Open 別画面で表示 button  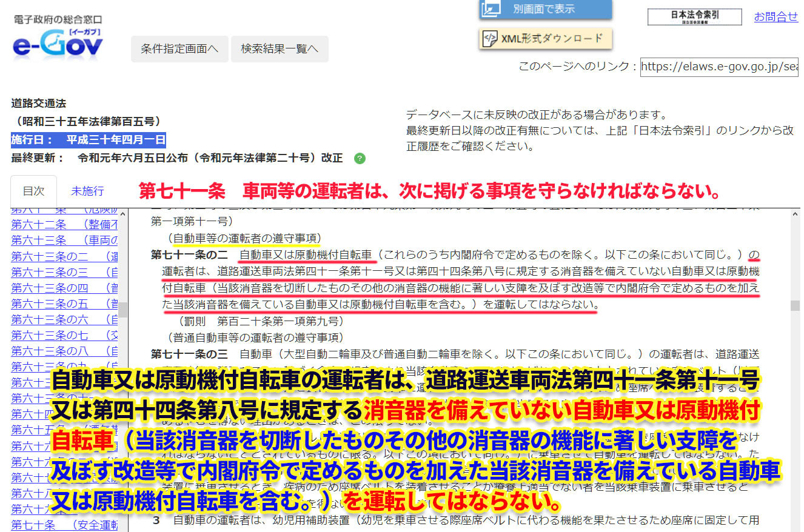[x=546, y=9]
